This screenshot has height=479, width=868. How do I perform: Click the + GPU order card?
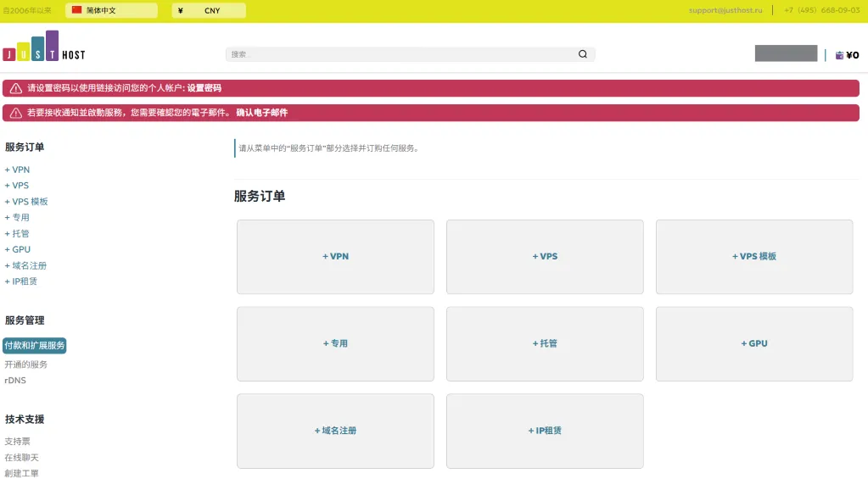tap(754, 343)
